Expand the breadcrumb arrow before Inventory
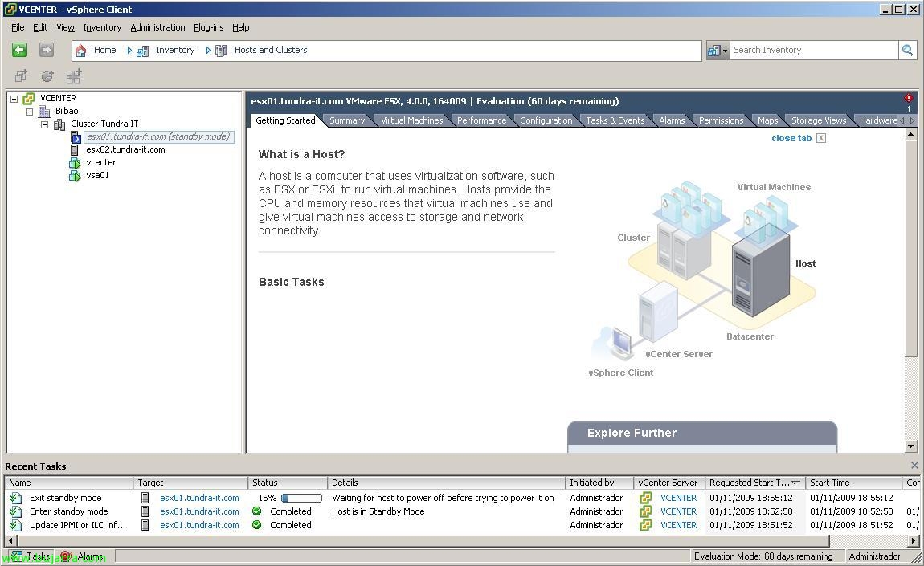Viewport: 924px width, 566px height. click(x=129, y=51)
